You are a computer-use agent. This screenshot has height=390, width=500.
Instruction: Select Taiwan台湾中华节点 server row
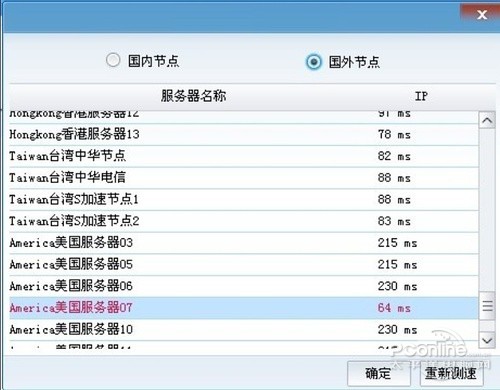tap(244, 156)
